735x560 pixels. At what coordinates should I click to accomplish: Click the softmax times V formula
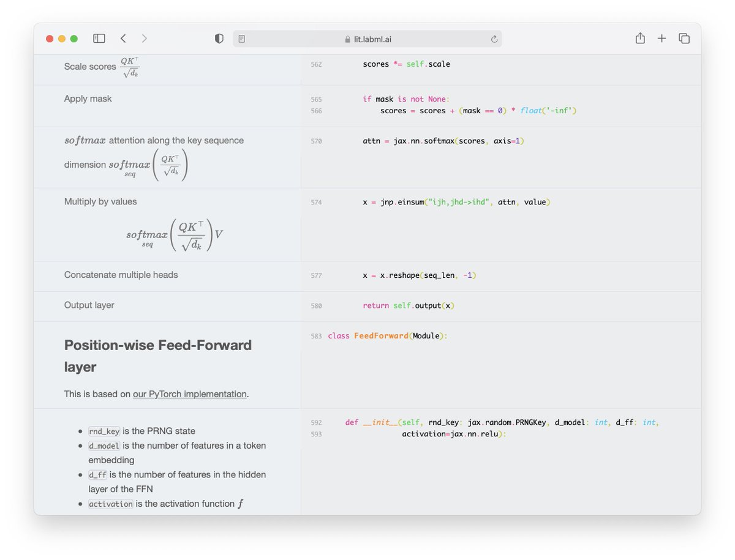175,235
